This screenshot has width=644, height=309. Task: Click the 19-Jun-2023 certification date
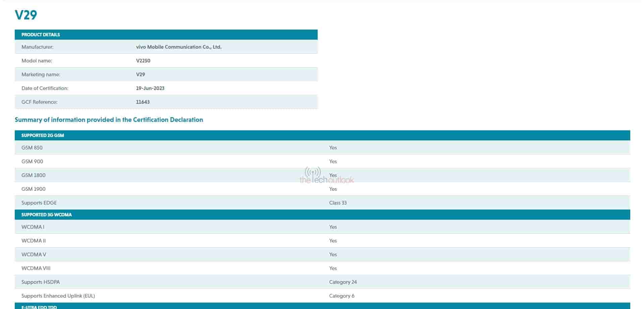coord(150,88)
